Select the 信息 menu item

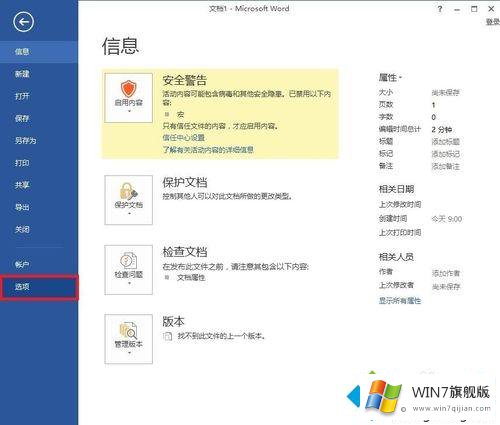pos(39,52)
